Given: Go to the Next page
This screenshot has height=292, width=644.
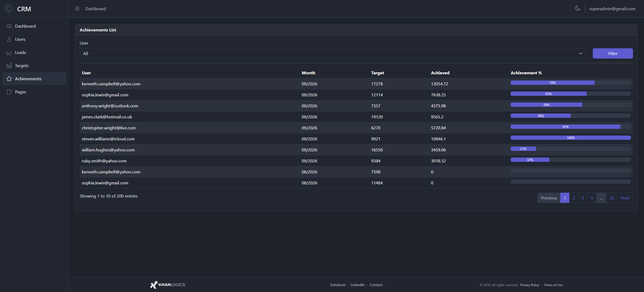Looking at the screenshot, I should click(x=625, y=198).
